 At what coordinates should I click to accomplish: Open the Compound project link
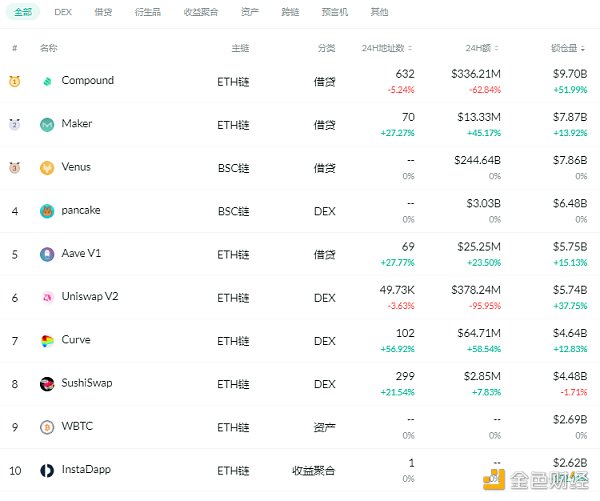[x=88, y=80]
